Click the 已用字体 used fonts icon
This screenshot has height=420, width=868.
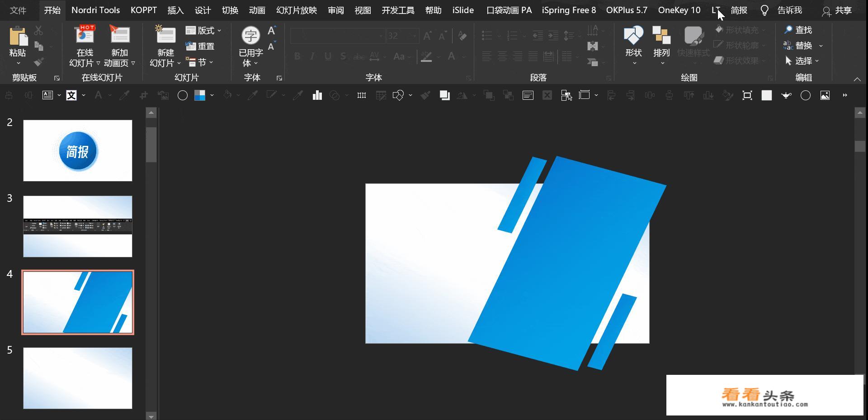250,35
